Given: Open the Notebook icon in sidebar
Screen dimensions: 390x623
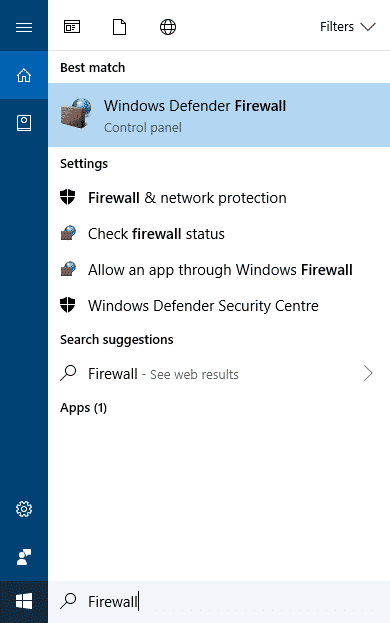Looking at the screenshot, I should pyautogui.click(x=24, y=123).
